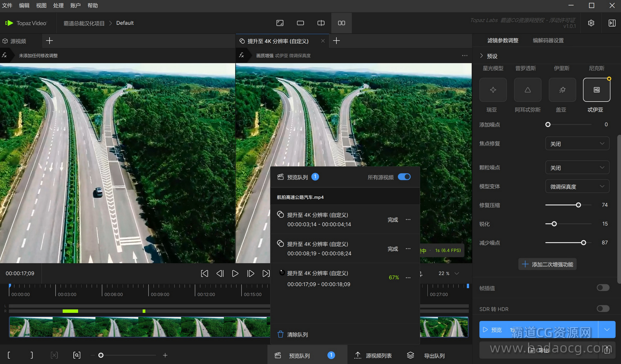The image size is (621, 364).
Task: Choose the 忒伊亚 HQ model icon
Action: coord(596,90)
